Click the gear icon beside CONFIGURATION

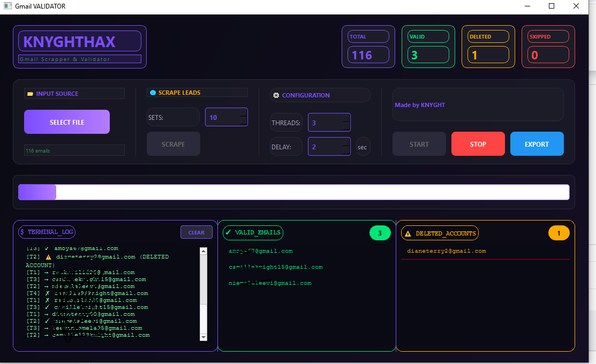point(276,95)
